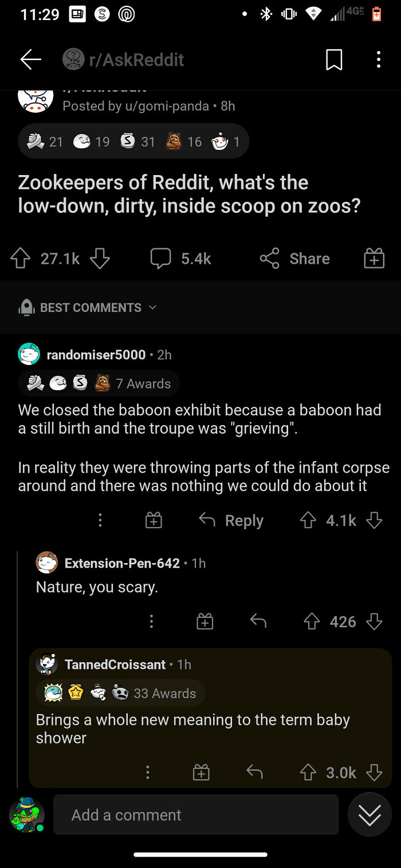Reply arrow on Extension-Pen-642's comment
This screenshot has height=868, width=401.
point(258,621)
